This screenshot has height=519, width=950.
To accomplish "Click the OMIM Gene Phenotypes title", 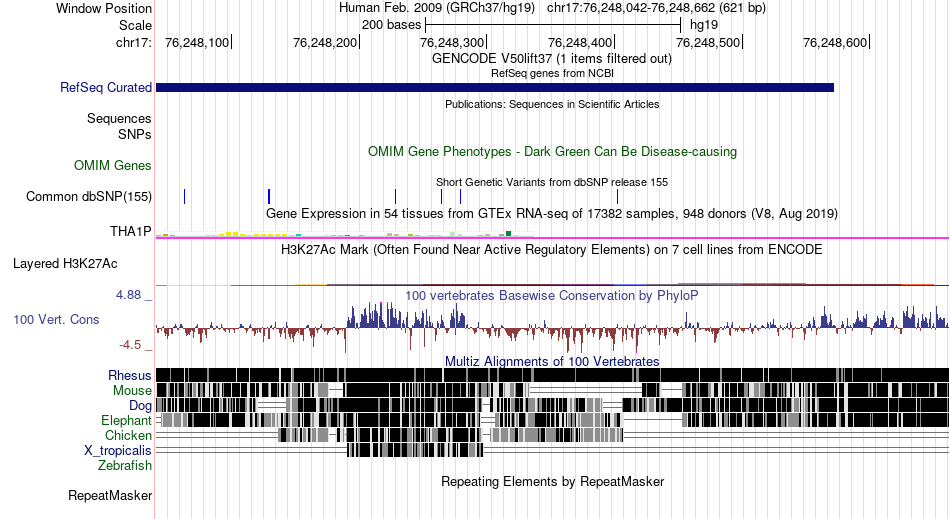I will [x=553, y=151].
